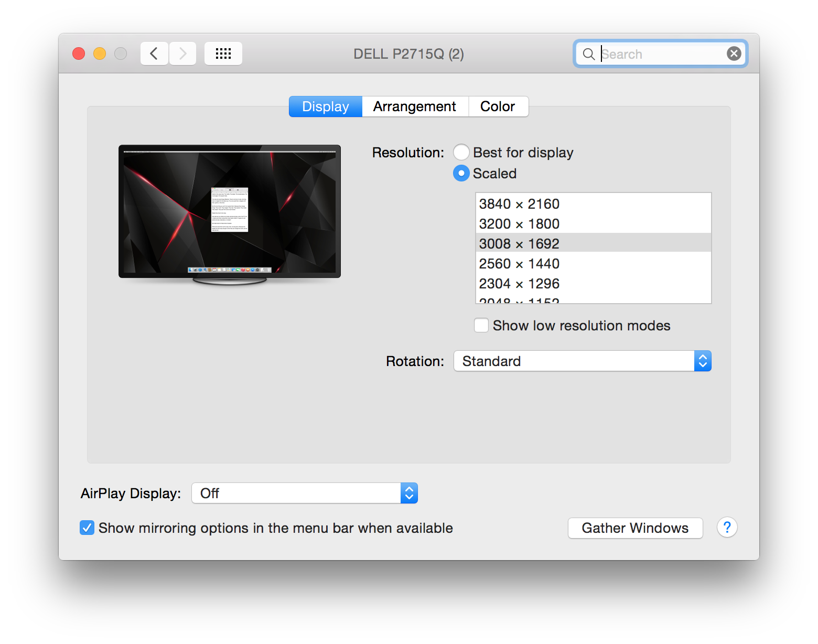Open the Rotation dropdown set to Standard
Screen dimensions: 818x644
click(583, 361)
